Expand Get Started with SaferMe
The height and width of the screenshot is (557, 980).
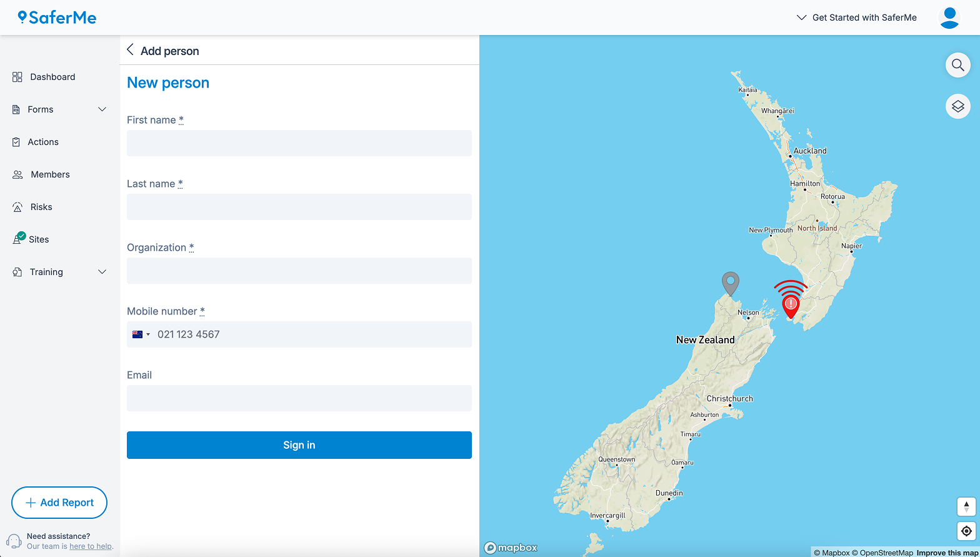pos(857,18)
